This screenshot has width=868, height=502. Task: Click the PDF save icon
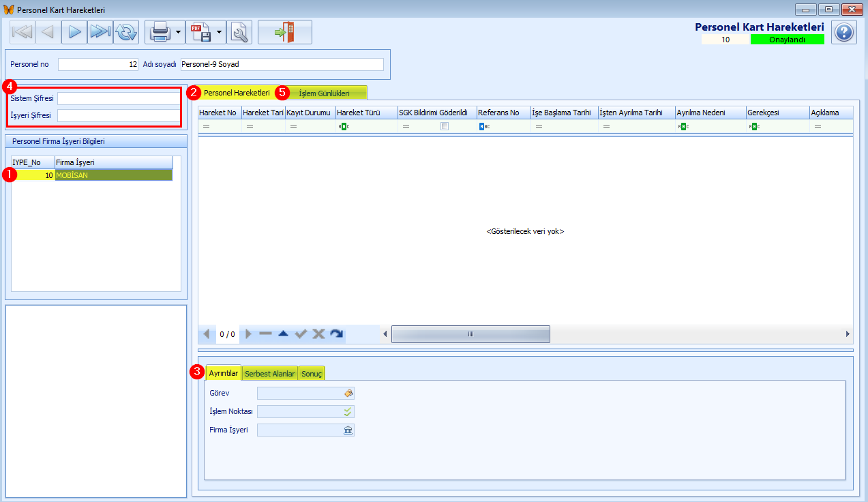coord(200,32)
